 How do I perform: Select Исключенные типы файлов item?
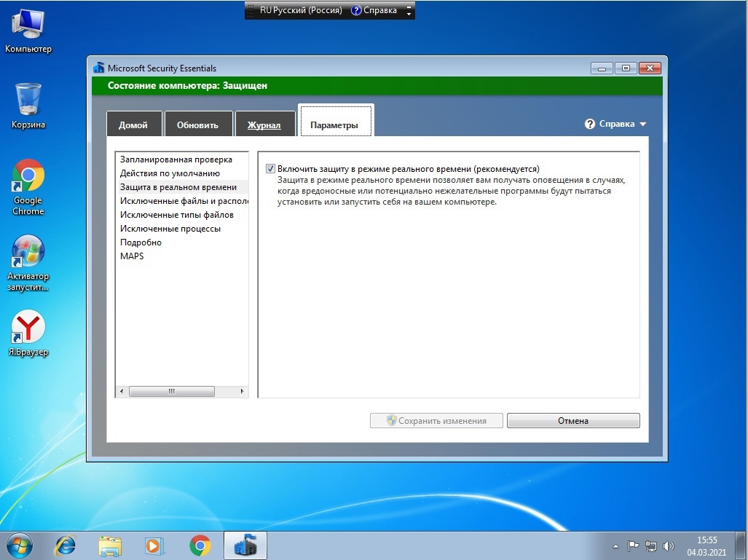[x=181, y=215]
